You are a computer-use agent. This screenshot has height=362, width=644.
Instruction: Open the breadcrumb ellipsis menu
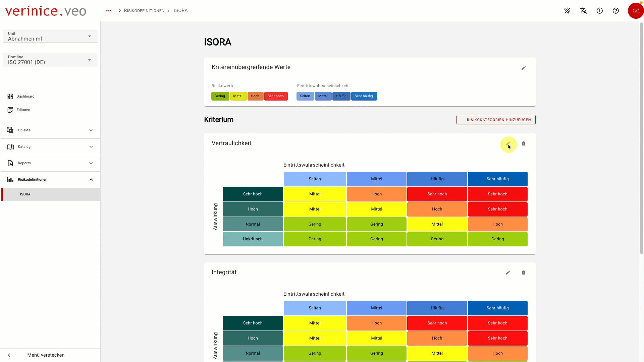[x=108, y=11]
